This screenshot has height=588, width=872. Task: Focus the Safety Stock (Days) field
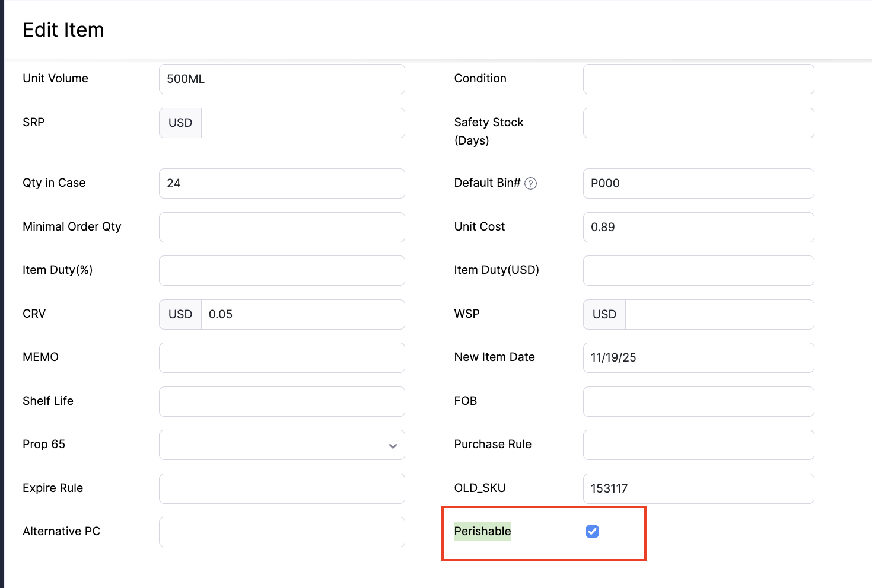(698, 123)
